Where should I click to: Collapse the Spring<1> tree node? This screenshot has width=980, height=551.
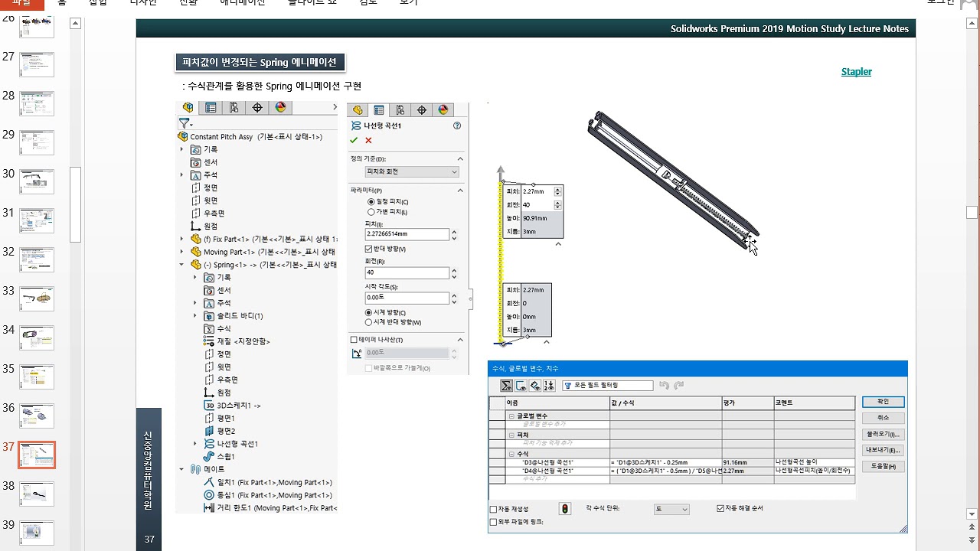pos(182,265)
